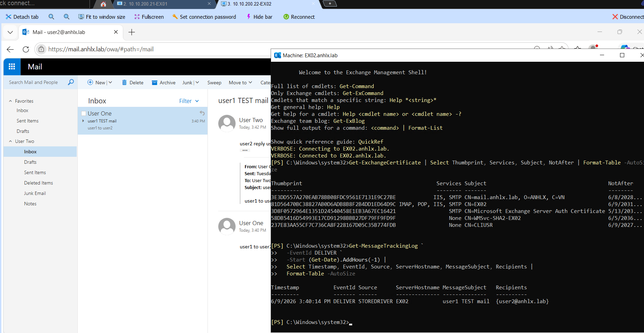Click the zoom out magnifier icon
This screenshot has width=644, height=333.
click(x=67, y=17)
